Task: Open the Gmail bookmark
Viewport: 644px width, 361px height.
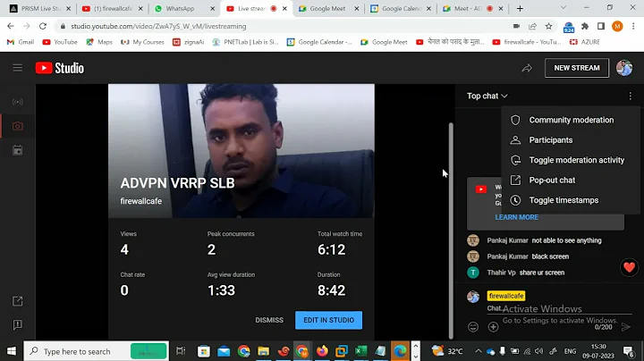Action: pos(21,42)
